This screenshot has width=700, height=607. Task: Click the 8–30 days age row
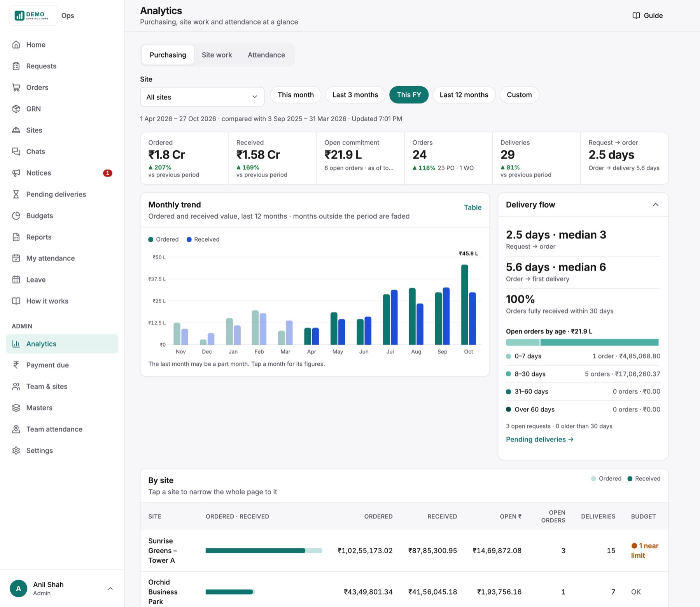coord(583,374)
